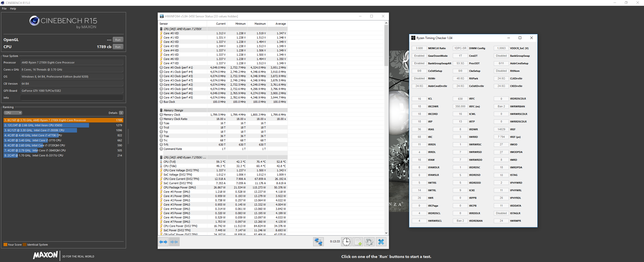
Task: Click the clock icon beside Memory Clock Ratio
Action: click(x=161, y=119)
